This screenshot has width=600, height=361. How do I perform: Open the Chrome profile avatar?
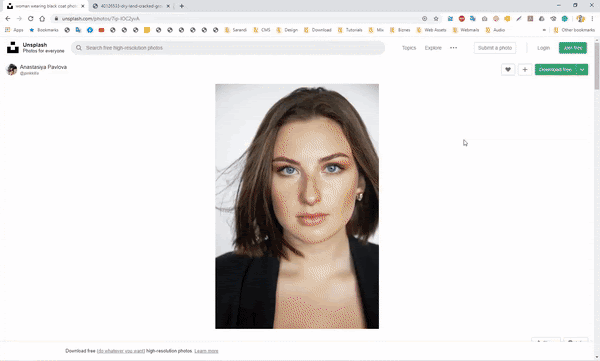pyautogui.click(x=580, y=18)
